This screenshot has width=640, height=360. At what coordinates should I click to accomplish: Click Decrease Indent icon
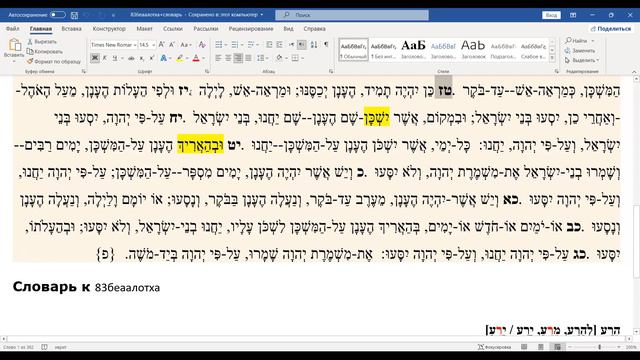click(269, 45)
